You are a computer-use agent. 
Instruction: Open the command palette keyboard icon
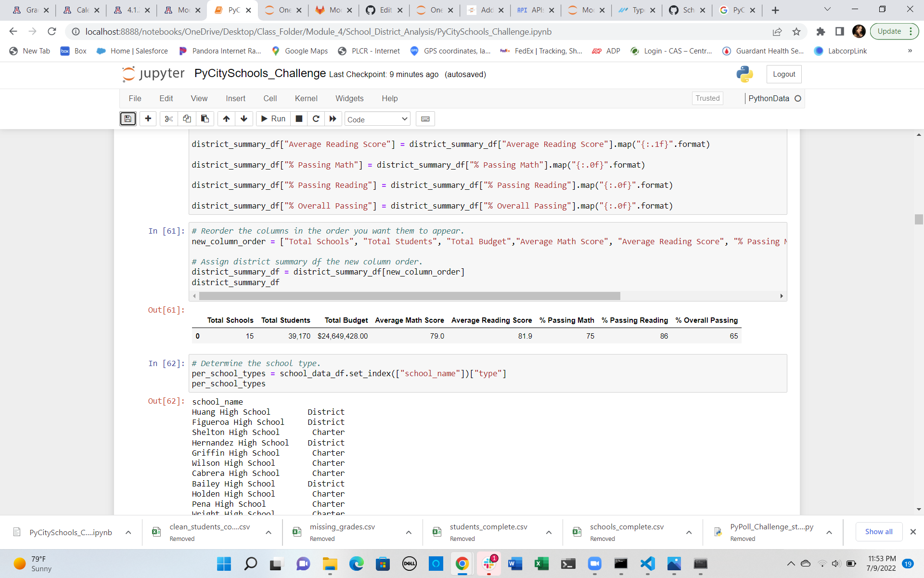[425, 118]
